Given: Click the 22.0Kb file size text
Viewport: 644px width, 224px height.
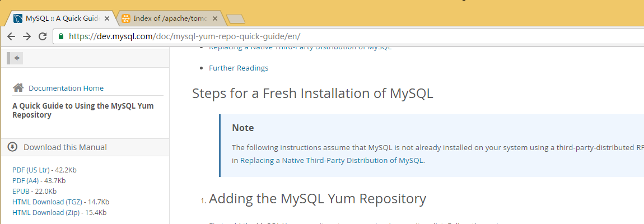Looking at the screenshot, I should click(x=46, y=191).
